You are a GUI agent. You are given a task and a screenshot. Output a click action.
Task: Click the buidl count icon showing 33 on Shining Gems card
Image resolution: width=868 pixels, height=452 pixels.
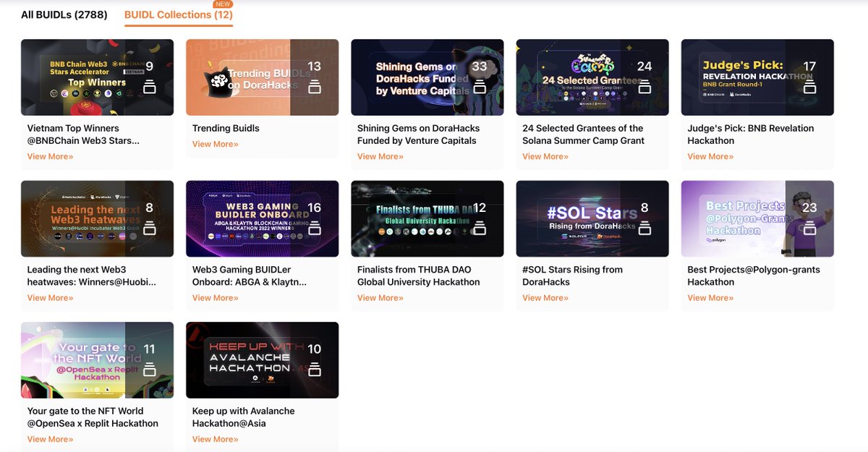(x=479, y=86)
